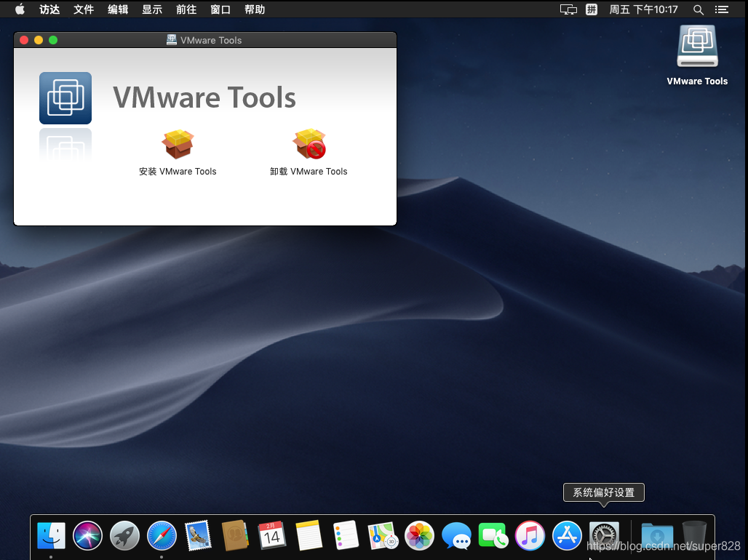The width and height of the screenshot is (748, 560).
Task: Open Finder from the Dock
Action: [51, 535]
